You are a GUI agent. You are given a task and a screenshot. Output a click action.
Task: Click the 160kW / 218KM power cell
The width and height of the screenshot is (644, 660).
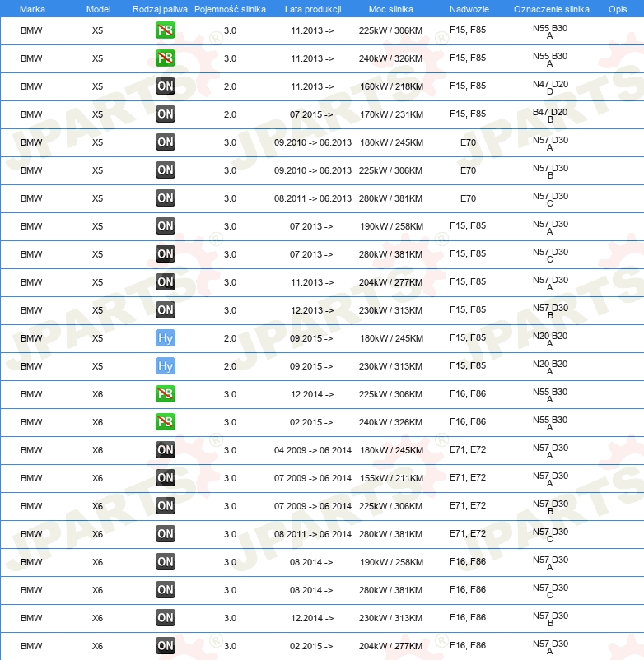[391, 86]
